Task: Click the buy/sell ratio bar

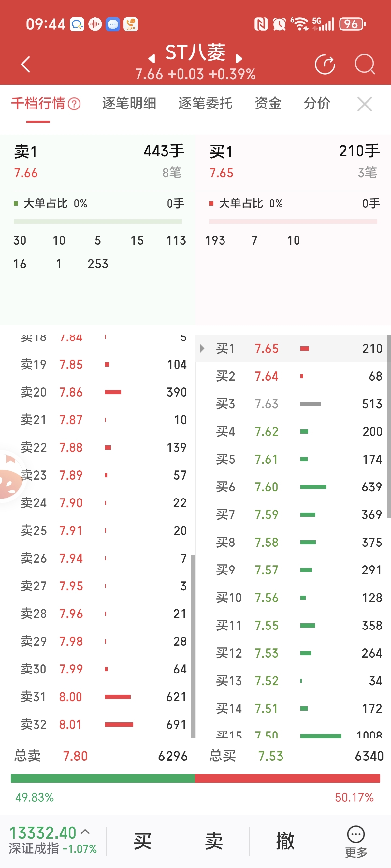Action: [x=195, y=778]
